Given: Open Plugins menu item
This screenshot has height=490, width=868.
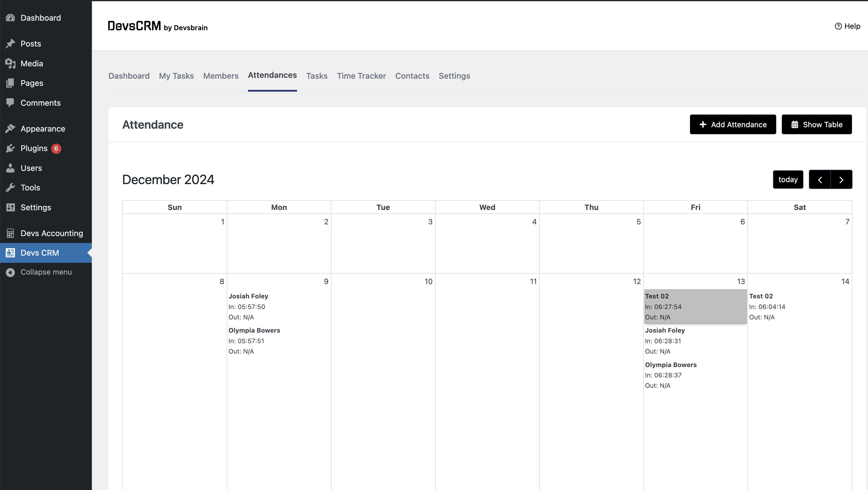Looking at the screenshot, I should tap(46, 148).
